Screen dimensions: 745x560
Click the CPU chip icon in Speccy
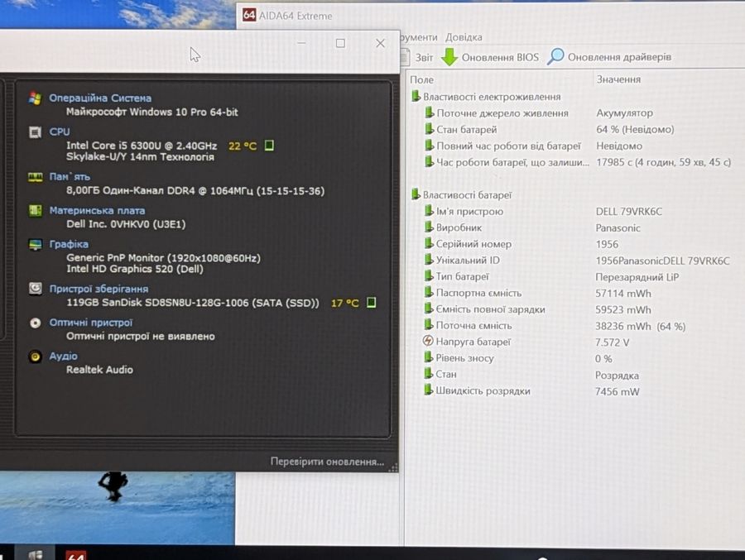click(35, 132)
